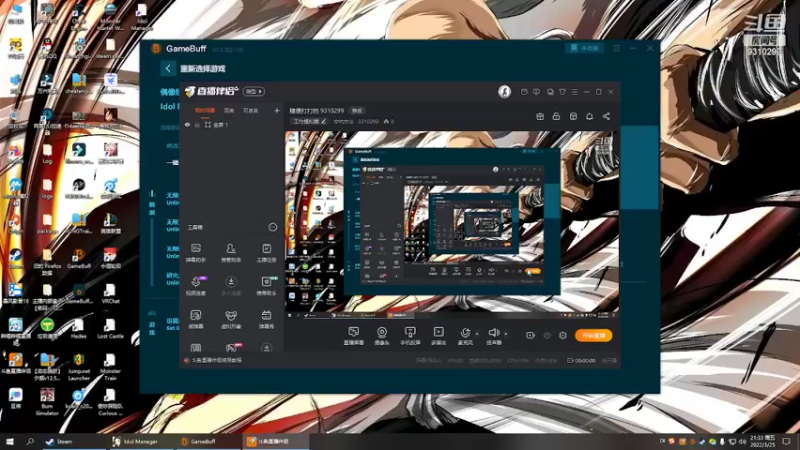Open the 弹幕秀 tool
This screenshot has width=800, height=450.
click(266, 319)
